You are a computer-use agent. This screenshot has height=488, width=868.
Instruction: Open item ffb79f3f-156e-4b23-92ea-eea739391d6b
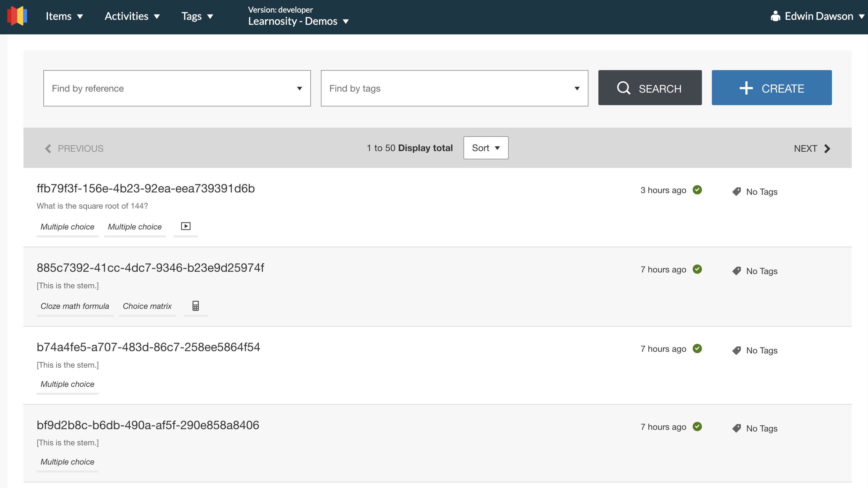pos(146,188)
